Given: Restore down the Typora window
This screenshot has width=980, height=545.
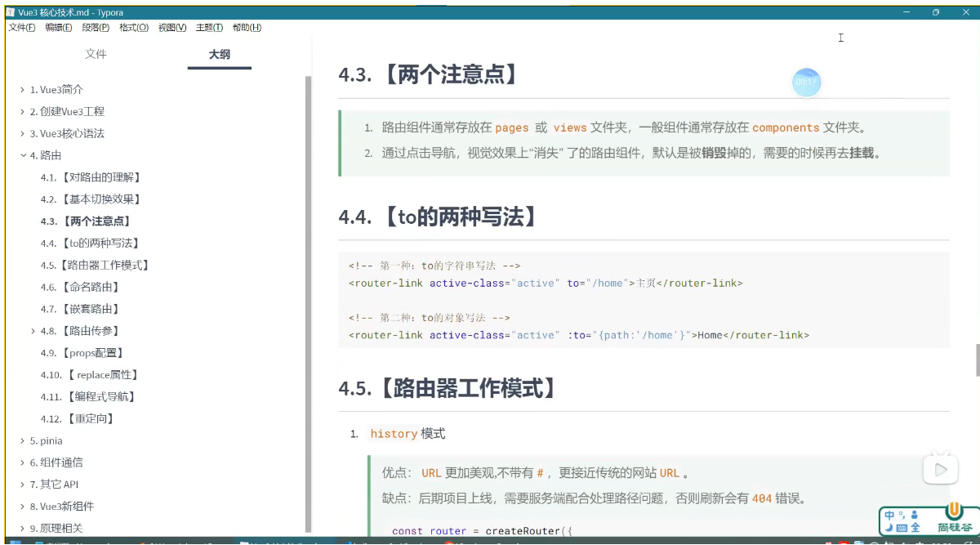Looking at the screenshot, I should 936,12.
